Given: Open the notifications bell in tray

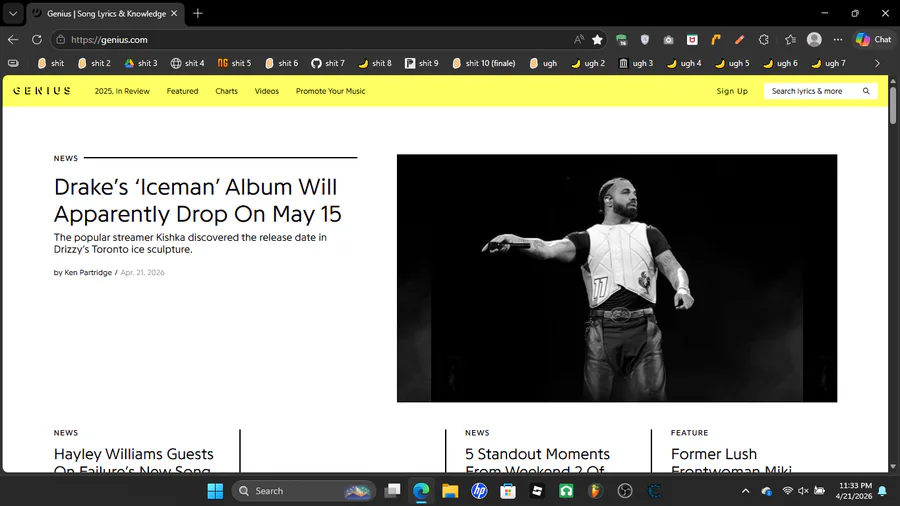Looking at the screenshot, I should tap(882, 491).
